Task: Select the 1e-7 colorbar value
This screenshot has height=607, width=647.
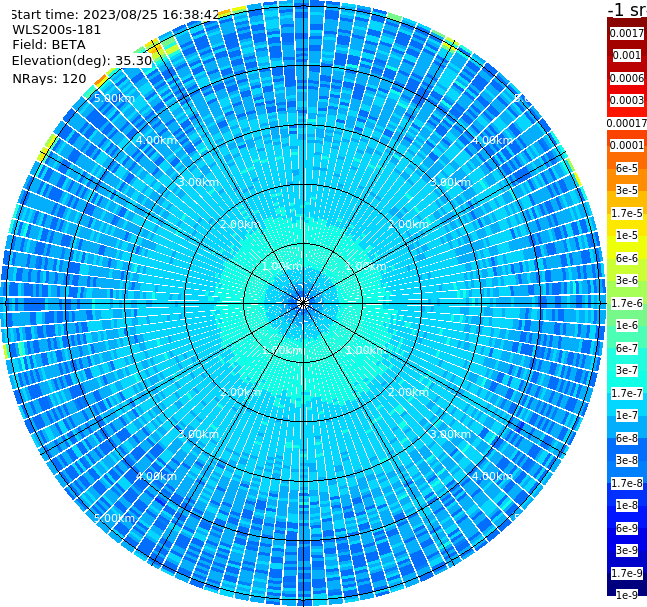Action: pos(627,415)
